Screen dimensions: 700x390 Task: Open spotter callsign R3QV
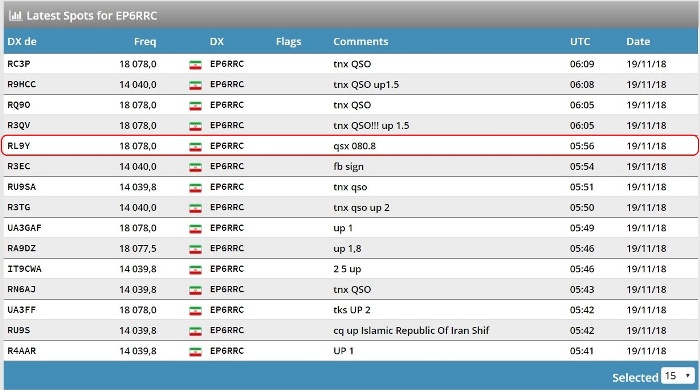[x=19, y=125]
